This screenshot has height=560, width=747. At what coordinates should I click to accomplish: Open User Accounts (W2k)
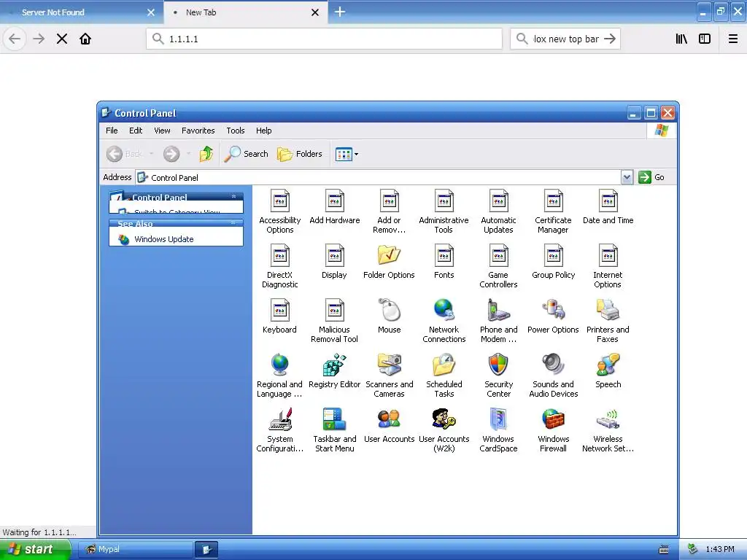point(444,430)
